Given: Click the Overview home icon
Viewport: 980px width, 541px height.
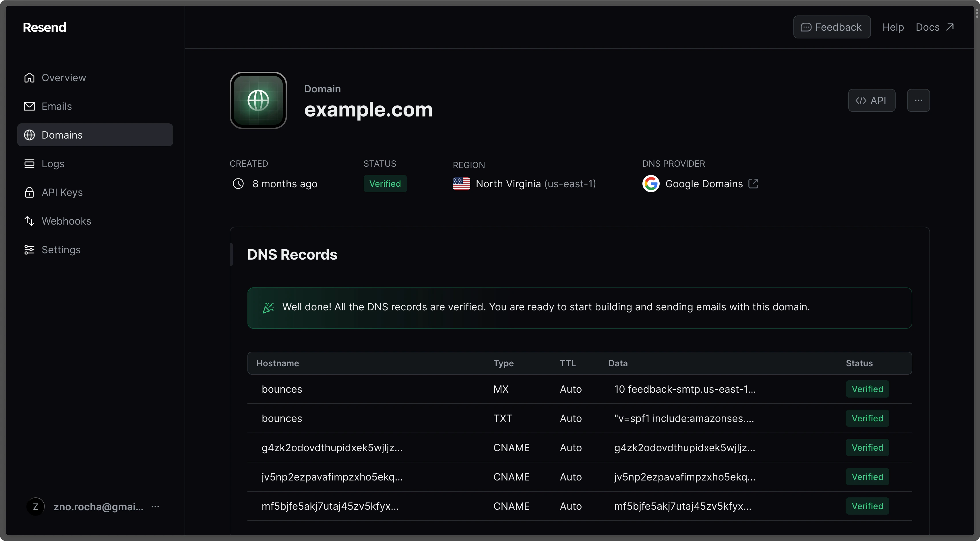Looking at the screenshot, I should 29,77.
